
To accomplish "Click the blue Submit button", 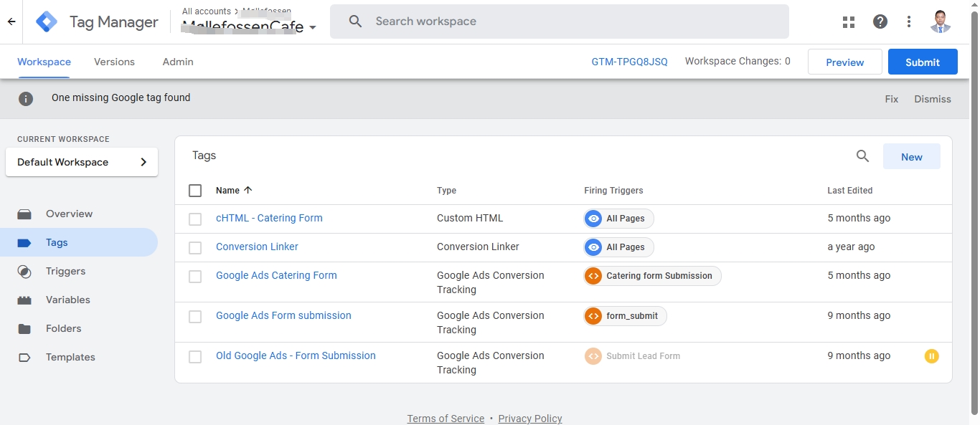I will [x=923, y=62].
